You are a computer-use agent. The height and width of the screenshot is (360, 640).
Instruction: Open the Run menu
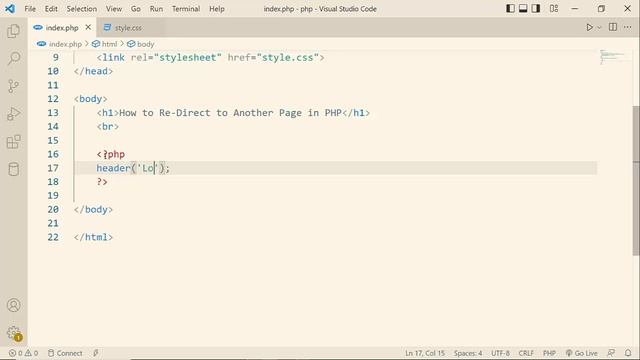[x=156, y=9]
